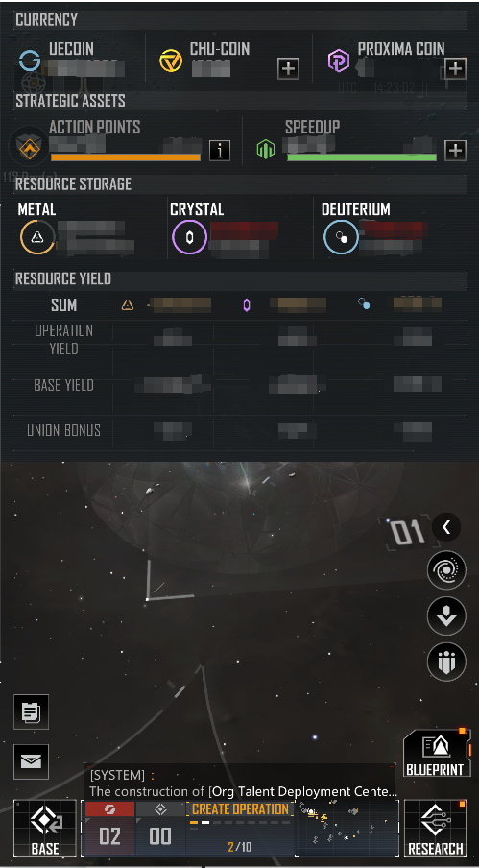Collapse side buttons with left chevron
479x868 pixels.
pos(446,527)
